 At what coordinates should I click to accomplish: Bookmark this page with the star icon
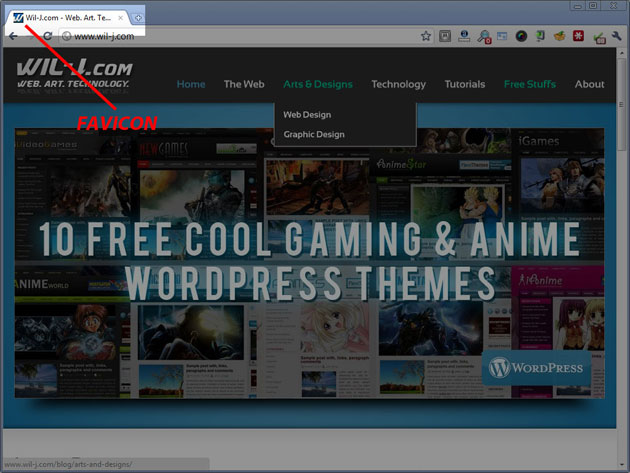point(426,36)
